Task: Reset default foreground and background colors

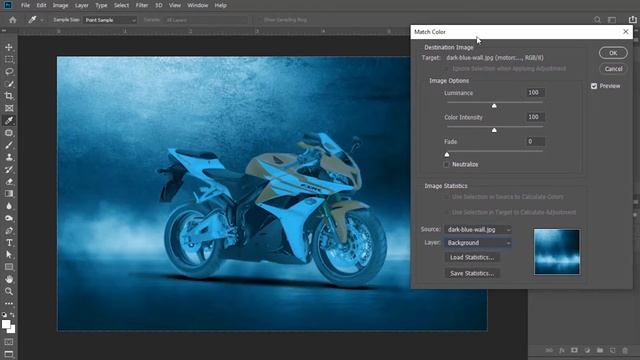Action: click(4, 315)
